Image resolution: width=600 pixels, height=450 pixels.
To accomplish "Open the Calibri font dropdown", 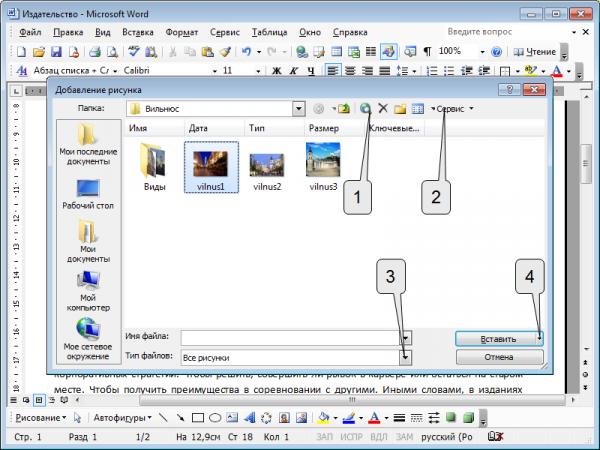I will pos(215,71).
